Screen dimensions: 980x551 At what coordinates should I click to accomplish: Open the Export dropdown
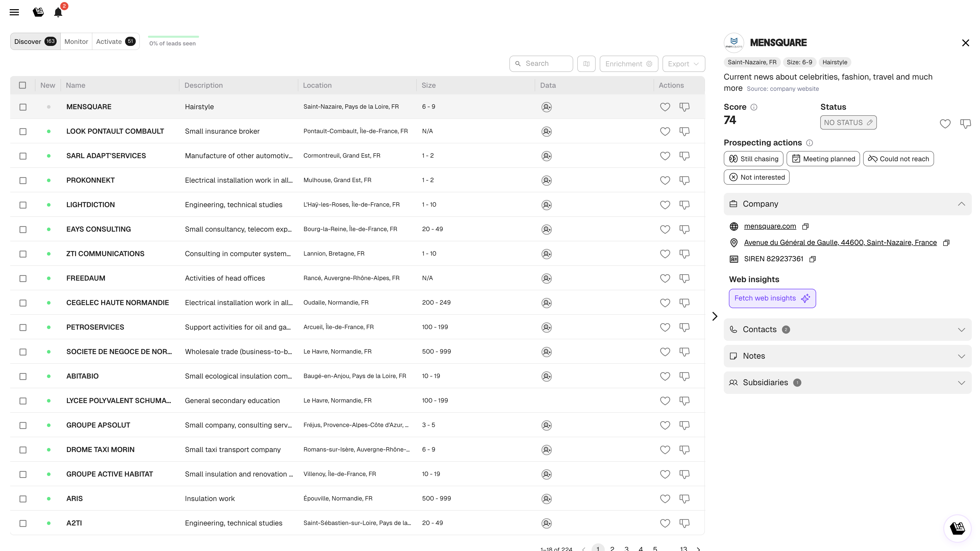point(683,64)
